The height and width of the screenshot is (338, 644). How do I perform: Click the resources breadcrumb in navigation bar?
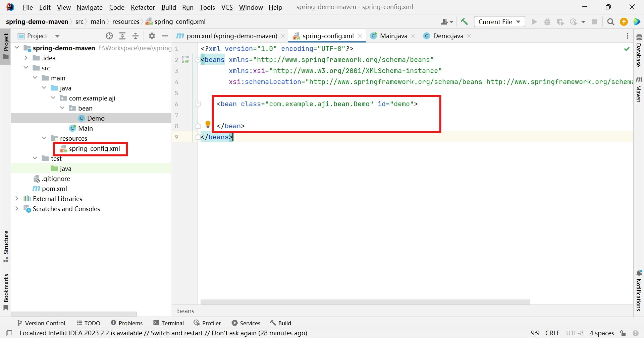126,21
